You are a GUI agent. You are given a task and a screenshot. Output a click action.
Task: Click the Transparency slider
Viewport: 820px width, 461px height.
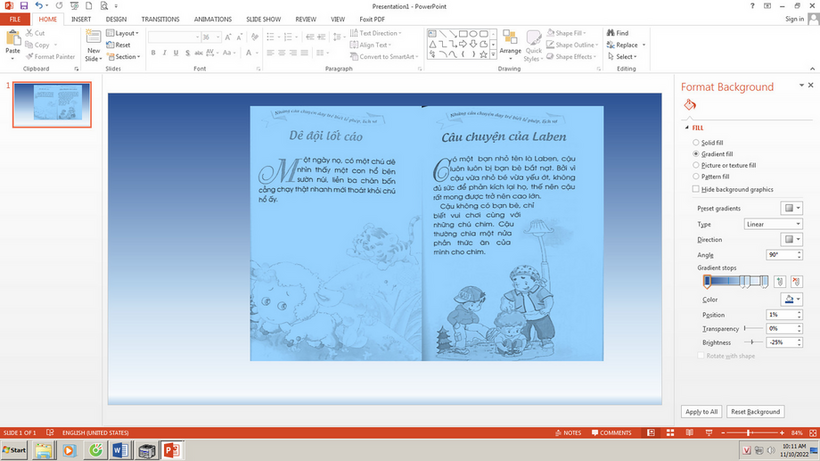(753, 329)
